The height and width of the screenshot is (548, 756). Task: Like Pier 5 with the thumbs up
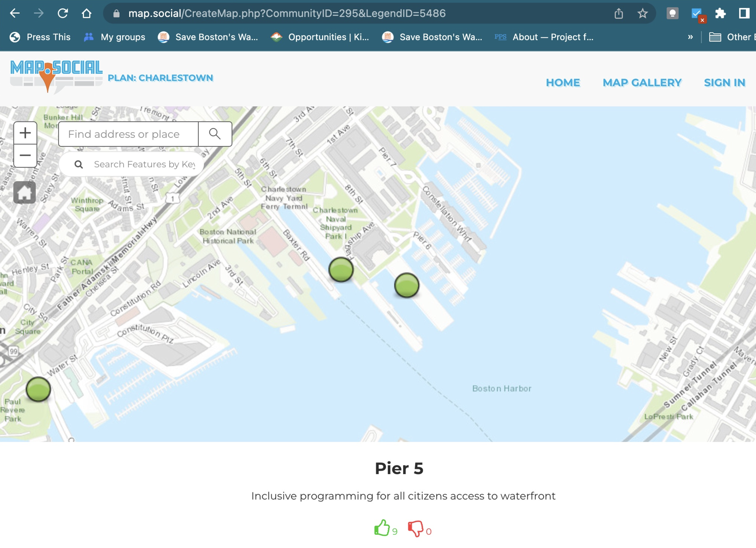click(383, 528)
